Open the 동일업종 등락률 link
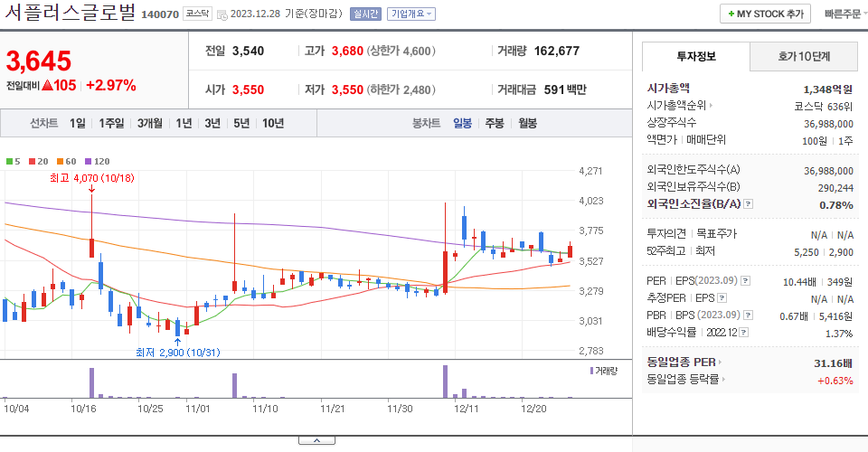The width and height of the screenshot is (868, 452). tap(686, 380)
